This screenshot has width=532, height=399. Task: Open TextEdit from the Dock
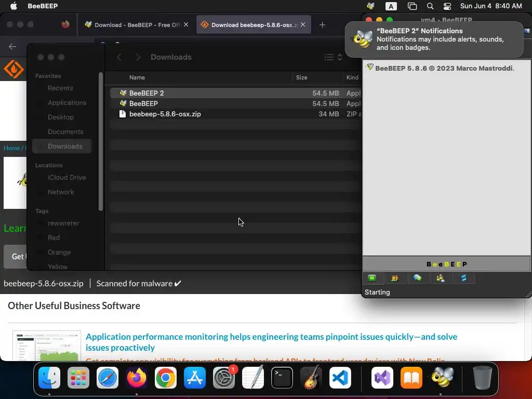pos(253,377)
